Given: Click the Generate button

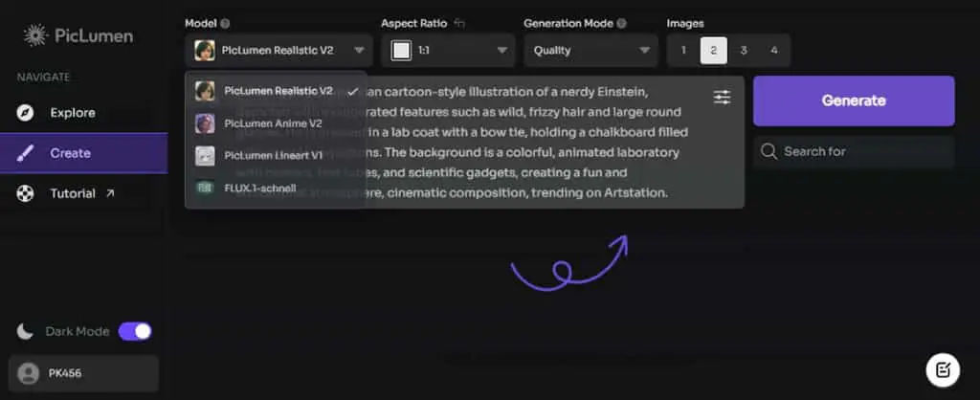Looking at the screenshot, I should coord(854,100).
